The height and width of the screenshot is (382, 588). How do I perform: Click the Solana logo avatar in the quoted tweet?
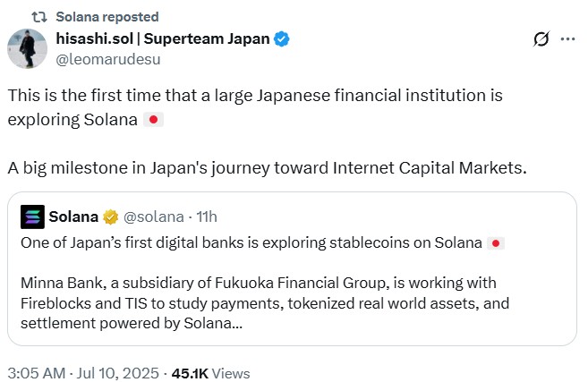tap(32, 216)
